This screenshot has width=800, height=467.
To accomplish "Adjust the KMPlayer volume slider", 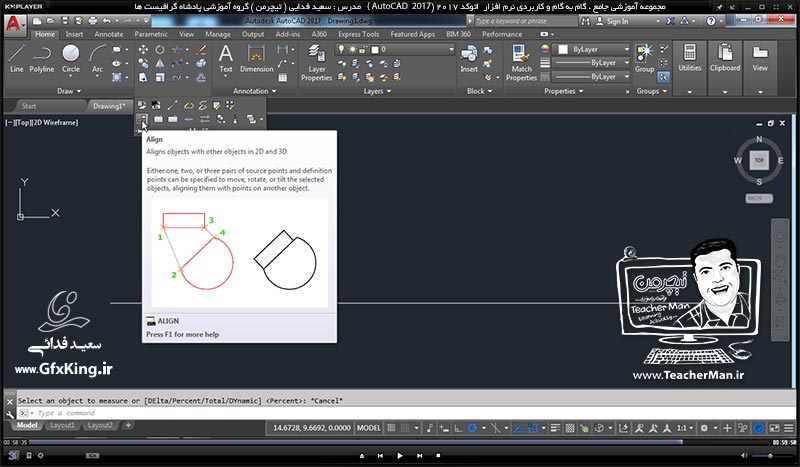I will 769,456.
